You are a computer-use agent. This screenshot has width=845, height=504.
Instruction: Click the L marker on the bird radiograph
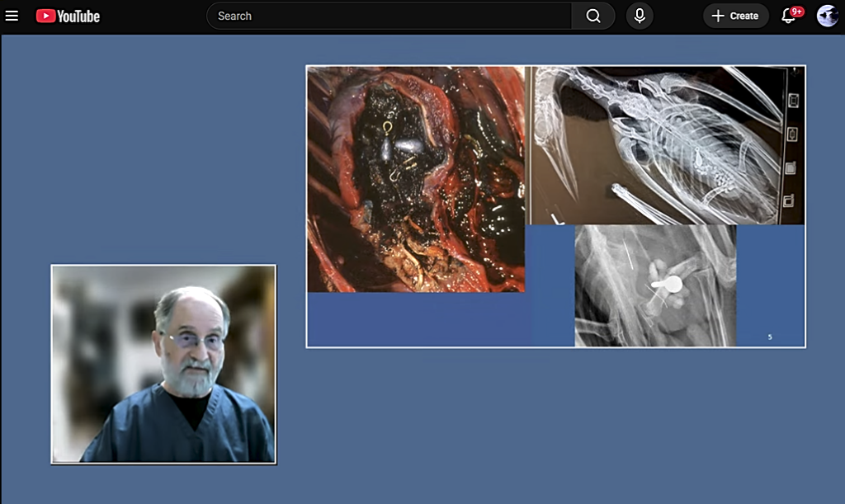point(557,218)
